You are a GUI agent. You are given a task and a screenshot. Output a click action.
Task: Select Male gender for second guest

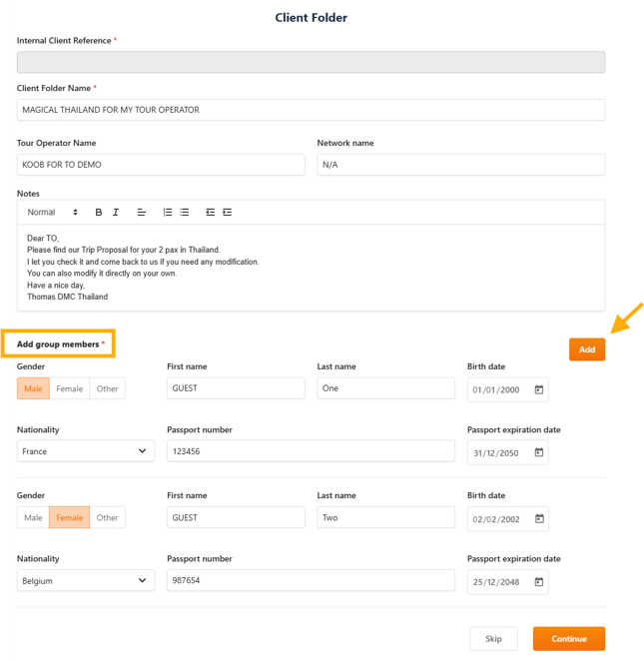point(34,517)
